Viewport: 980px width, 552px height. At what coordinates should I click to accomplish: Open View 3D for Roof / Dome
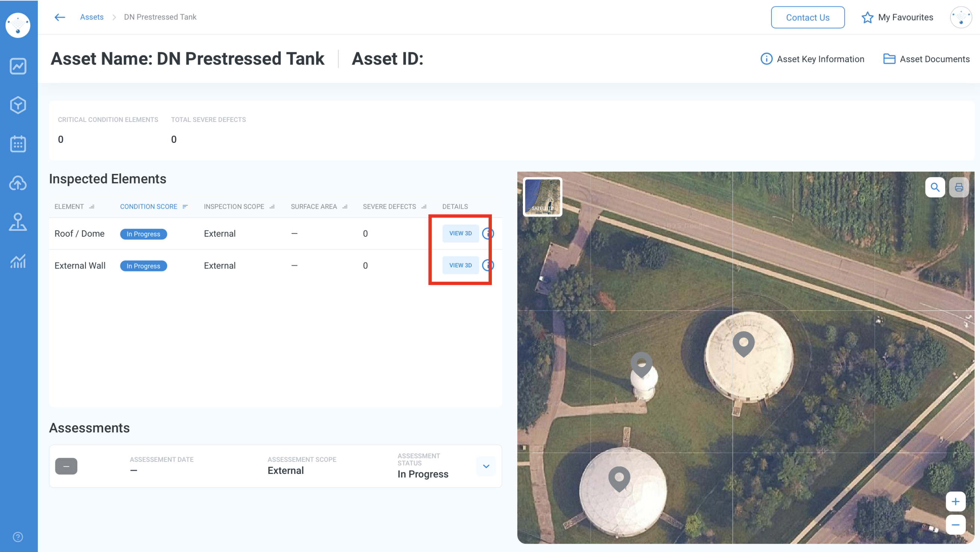pos(460,233)
